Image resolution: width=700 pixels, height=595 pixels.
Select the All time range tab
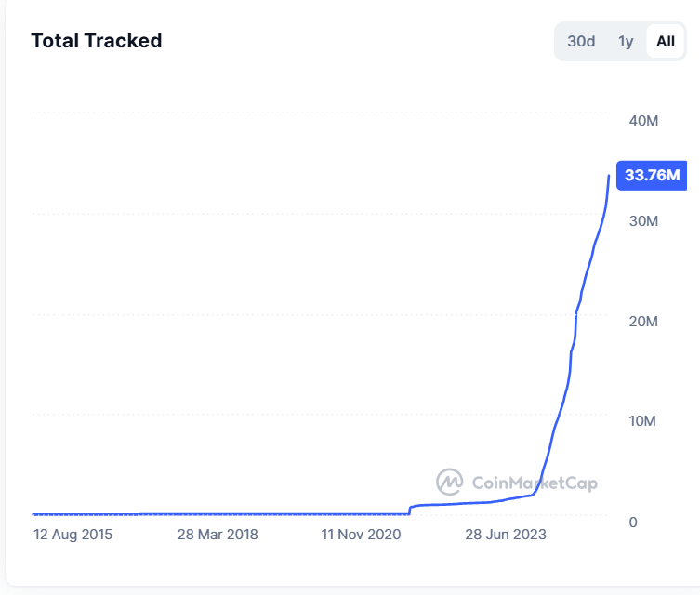[x=666, y=42]
